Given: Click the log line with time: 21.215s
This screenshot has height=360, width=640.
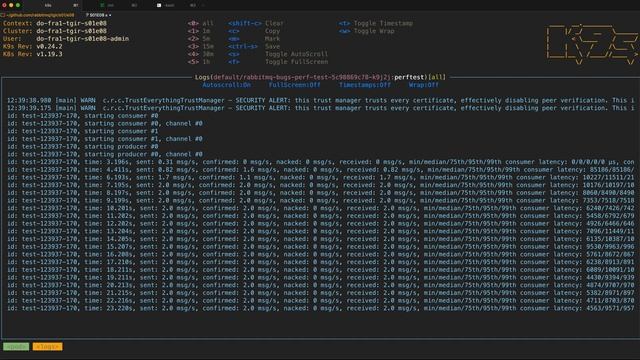Looking at the screenshot, I should pos(321,293).
